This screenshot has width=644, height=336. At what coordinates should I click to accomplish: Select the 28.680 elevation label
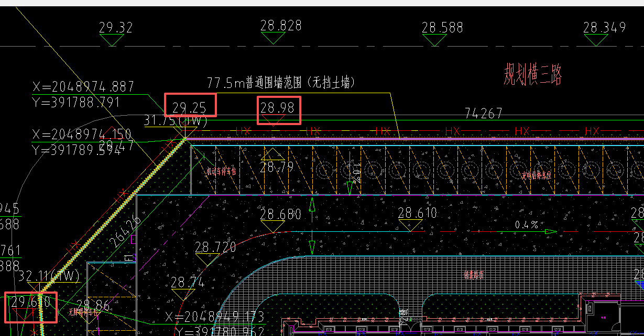[x=281, y=214]
